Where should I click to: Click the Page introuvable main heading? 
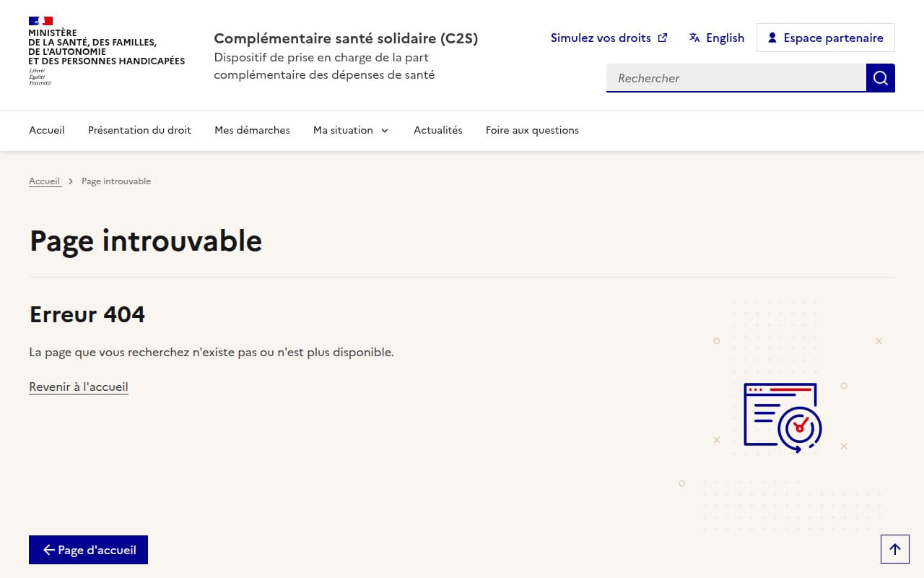[146, 241]
